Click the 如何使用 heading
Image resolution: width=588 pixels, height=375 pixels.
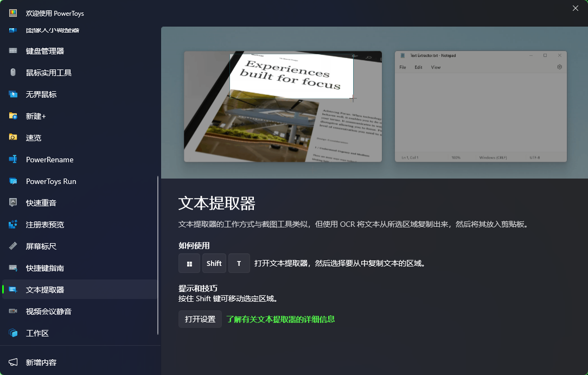194,246
